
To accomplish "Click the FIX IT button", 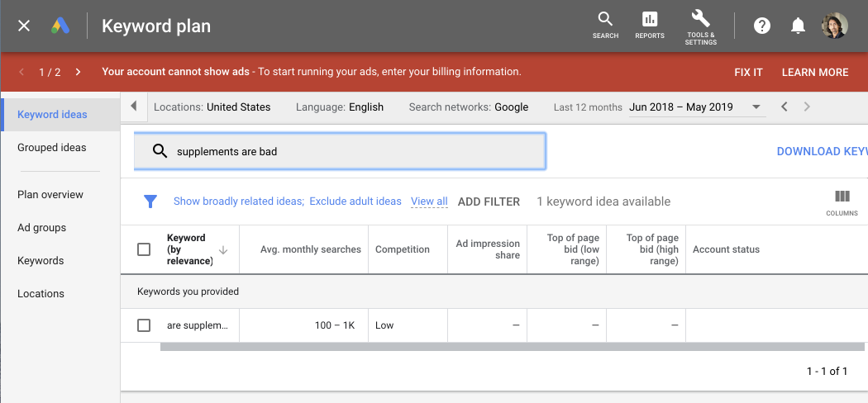I will 748,72.
